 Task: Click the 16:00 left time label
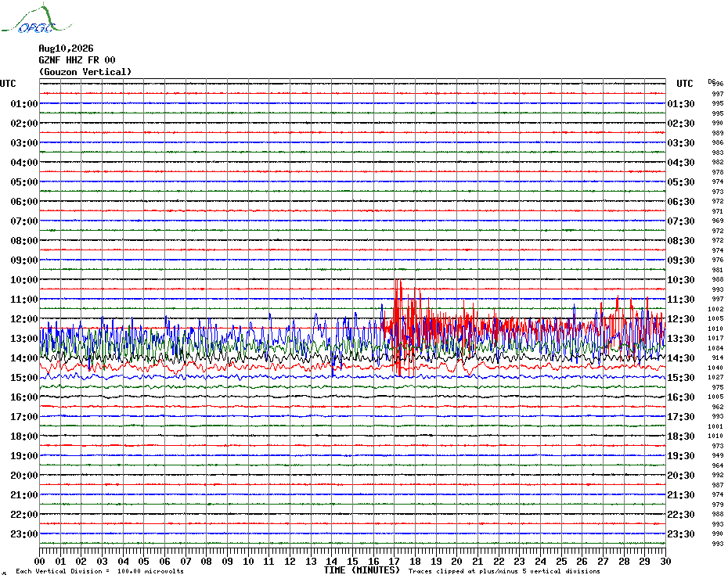pyautogui.click(x=24, y=397)
